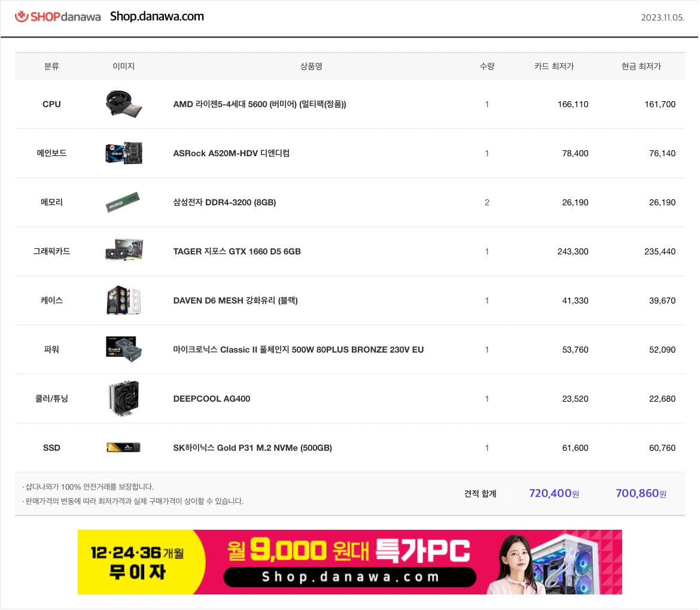Click the 메인보드 category label

tap(51, 154)
